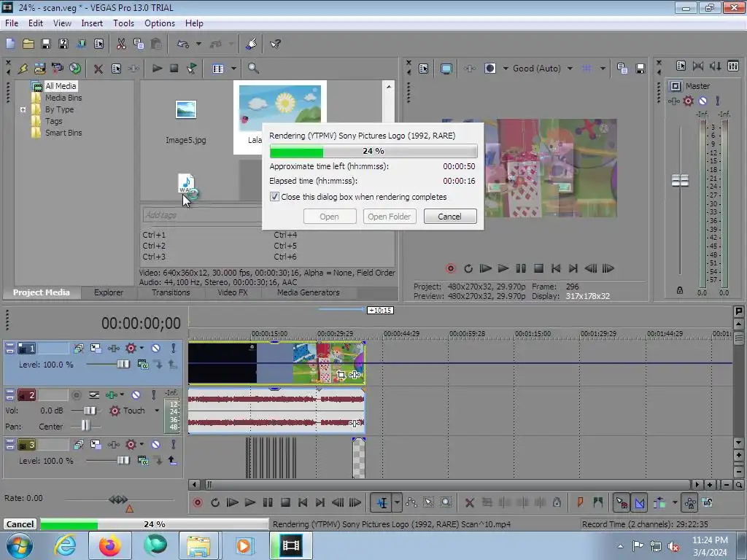
Task: Click Cancel button in the status bar
Action: pos(20,524)
